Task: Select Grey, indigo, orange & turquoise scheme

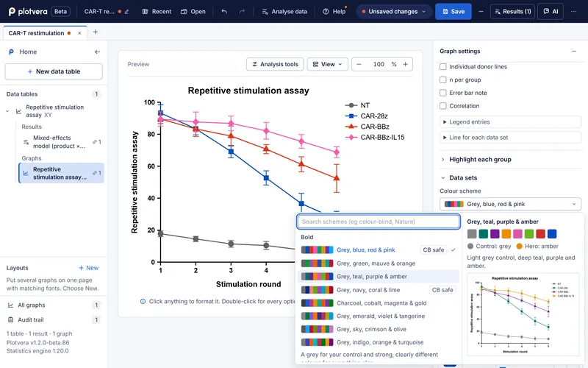Action: tap(378, 342)
